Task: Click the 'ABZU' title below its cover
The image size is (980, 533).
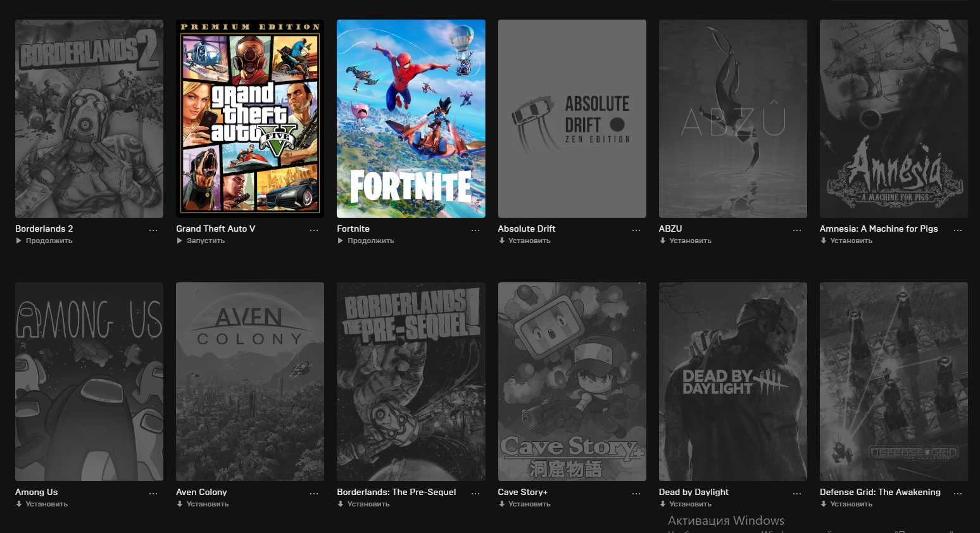Action: (670, 229)
